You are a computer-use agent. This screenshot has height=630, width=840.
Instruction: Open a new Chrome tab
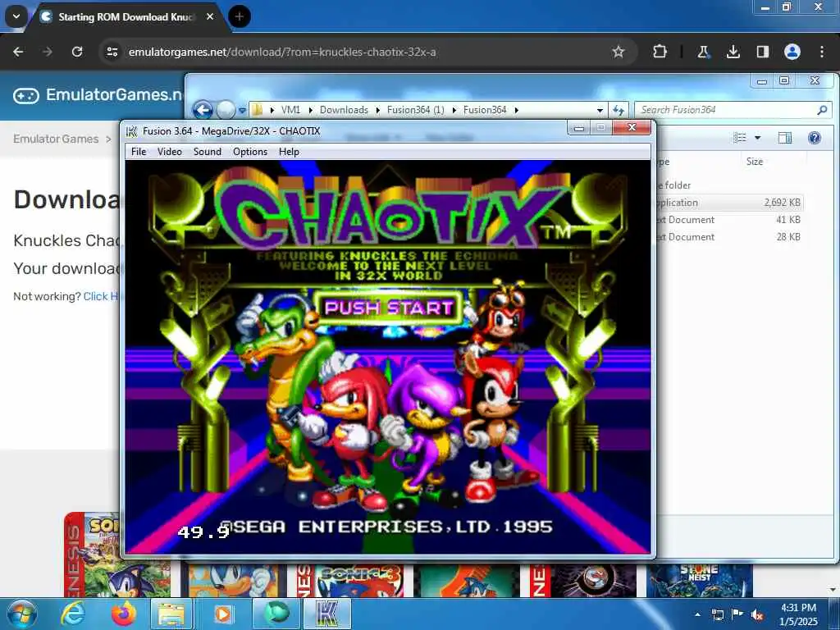[239, 16]
